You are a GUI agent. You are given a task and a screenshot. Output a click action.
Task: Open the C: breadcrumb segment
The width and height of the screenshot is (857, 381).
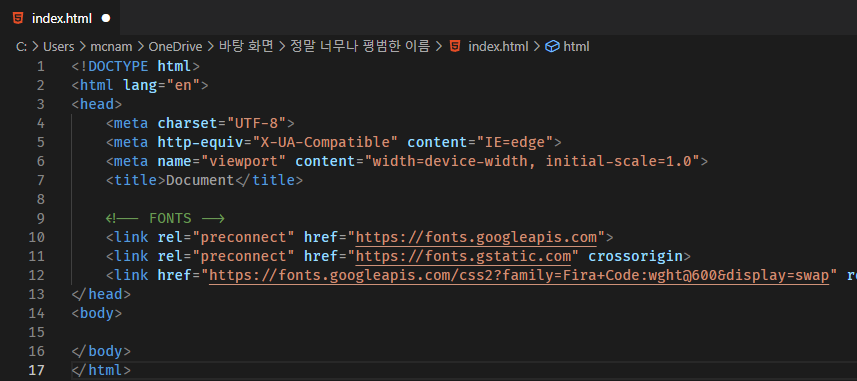point(21,47)
